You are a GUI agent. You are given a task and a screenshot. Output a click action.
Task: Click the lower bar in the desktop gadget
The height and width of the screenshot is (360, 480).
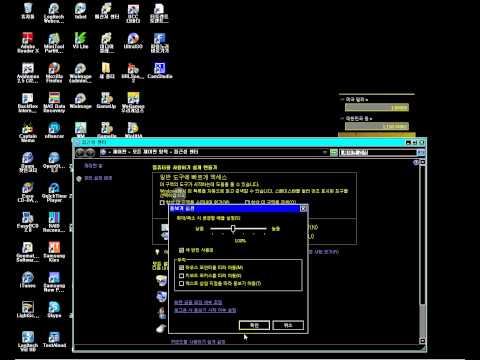(377, 126)
